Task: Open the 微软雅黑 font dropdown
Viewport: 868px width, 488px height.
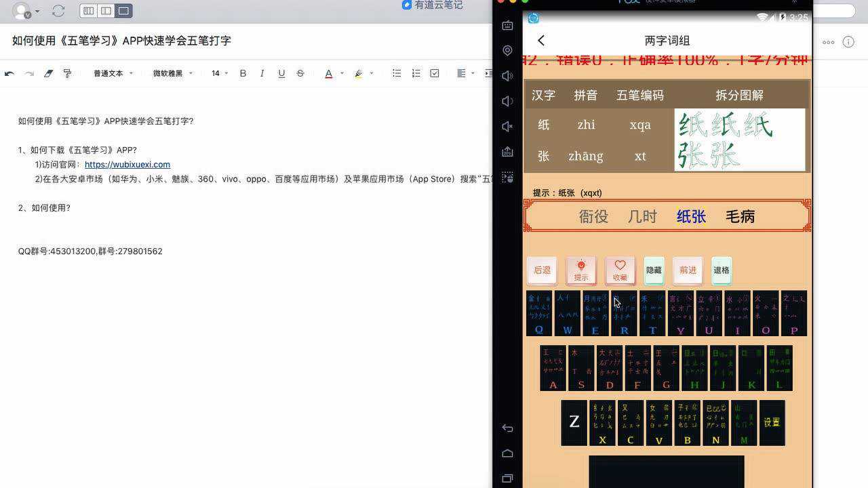Action: 172,73
